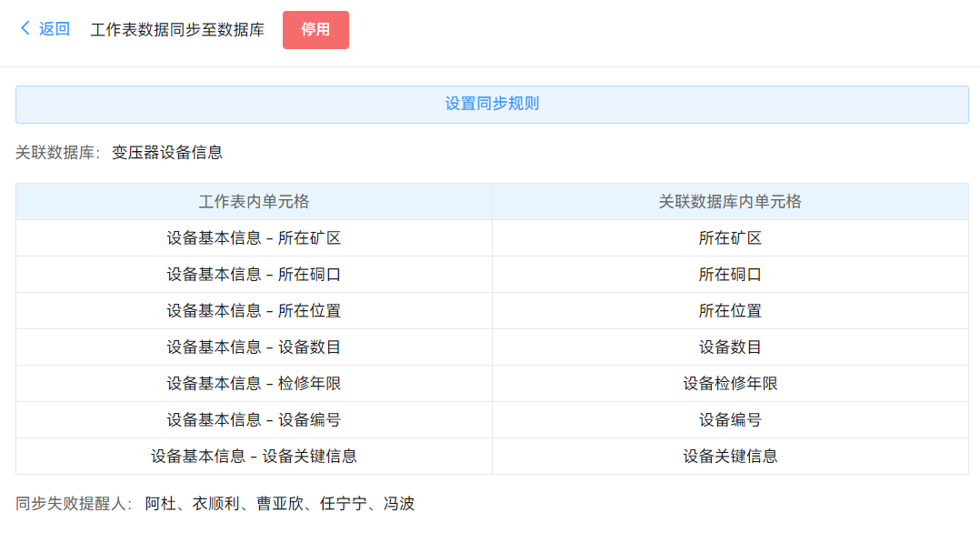Click the 返回 link text
The width and height of the screenshot is (980, 533).
tap(55, 29)
